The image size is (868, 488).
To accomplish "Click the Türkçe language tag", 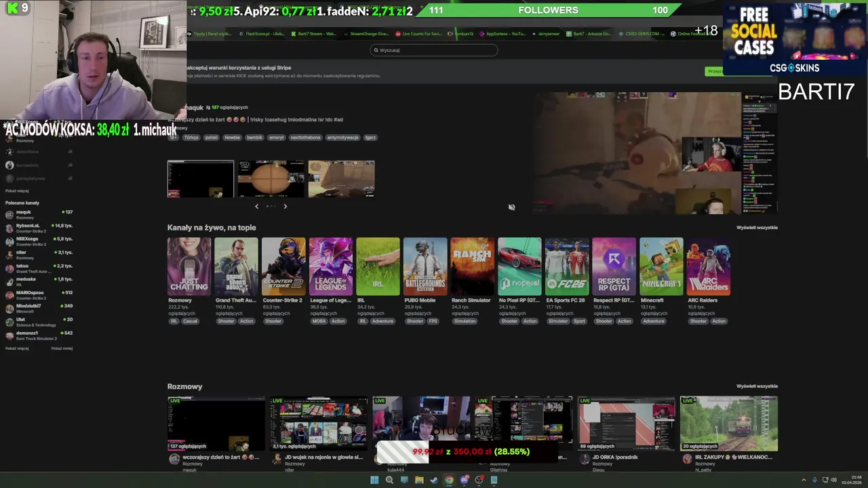I will 191,138.
